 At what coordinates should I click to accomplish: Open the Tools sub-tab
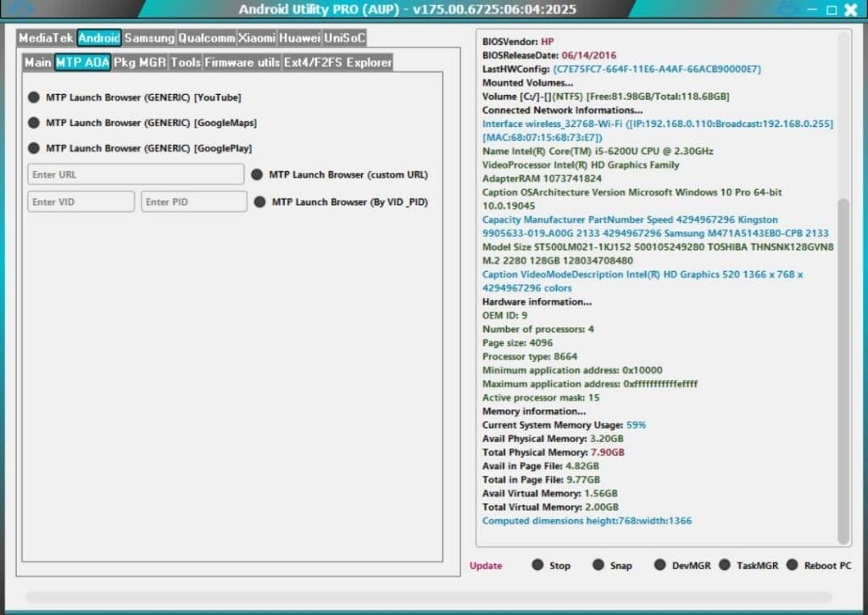coord(186,62)
